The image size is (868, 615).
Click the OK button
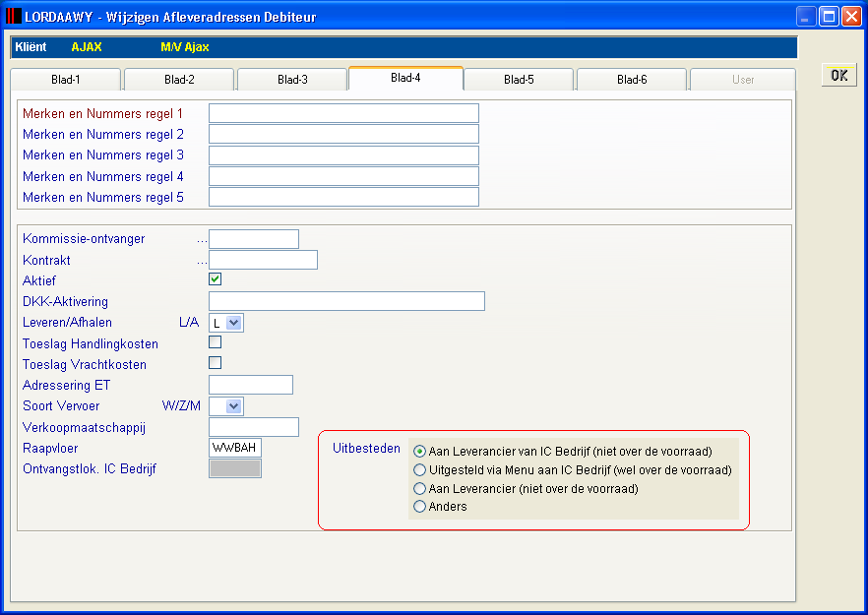pyautogui.click(x=839, y=76)
